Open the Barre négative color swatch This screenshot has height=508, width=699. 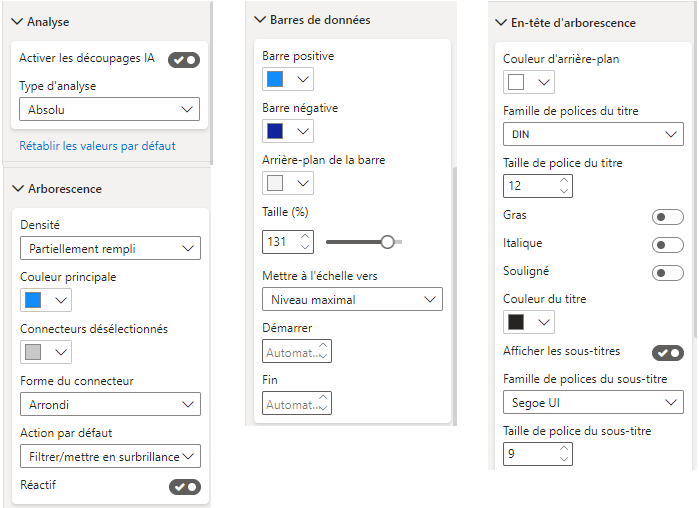click(288, 131)
